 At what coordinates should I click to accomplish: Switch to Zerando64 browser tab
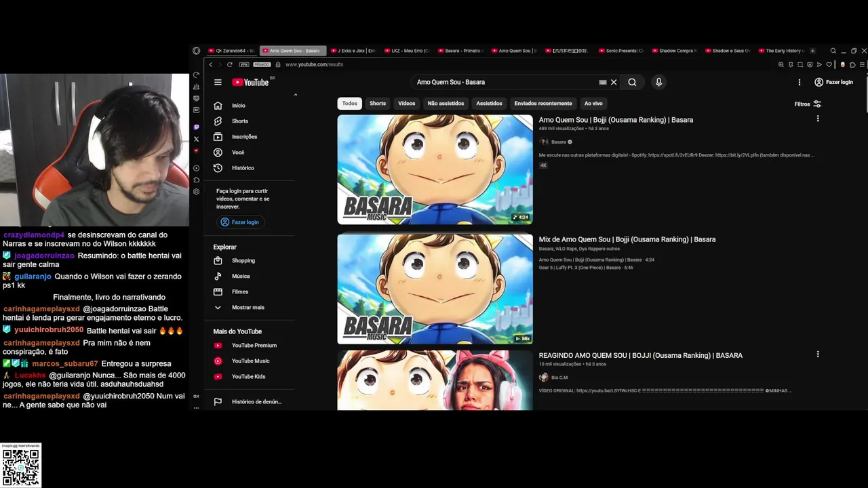coord(232,51)
